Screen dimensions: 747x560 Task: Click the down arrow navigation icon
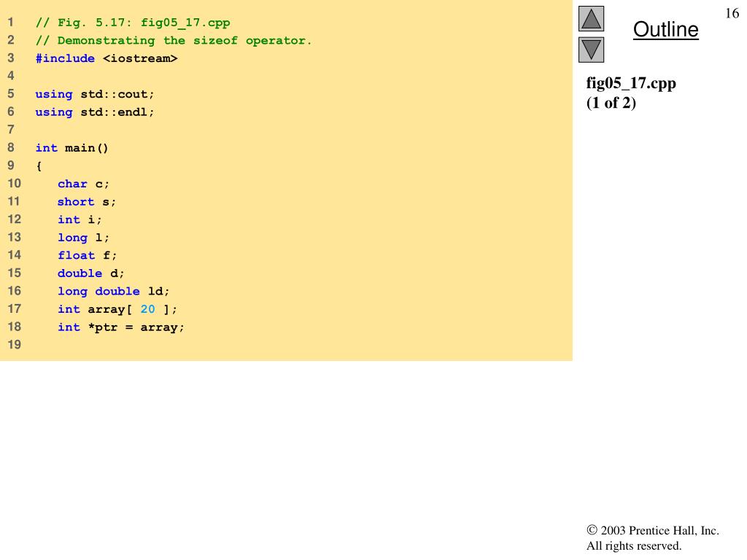click(x=591, y=50)
